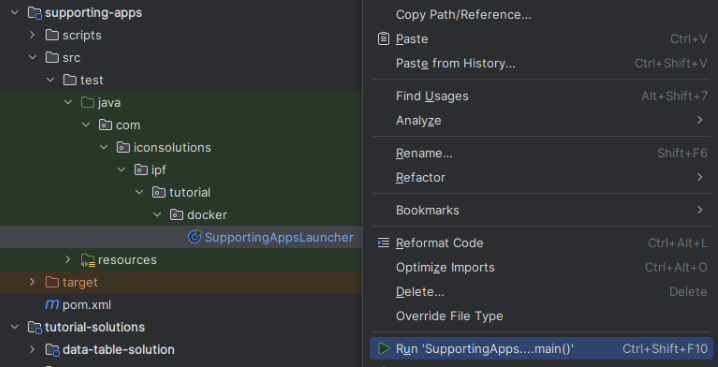Click the docker package icon

[x=176, y=215]
